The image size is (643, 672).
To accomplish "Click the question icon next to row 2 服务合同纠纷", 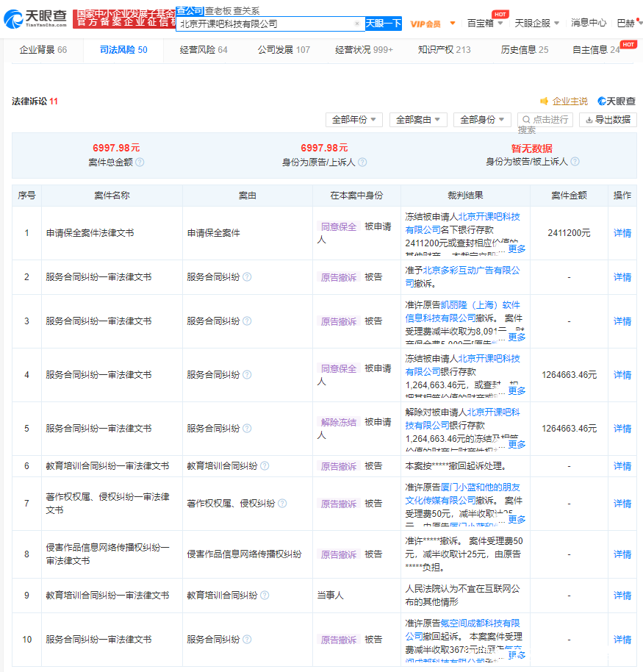I will (247, 277).
